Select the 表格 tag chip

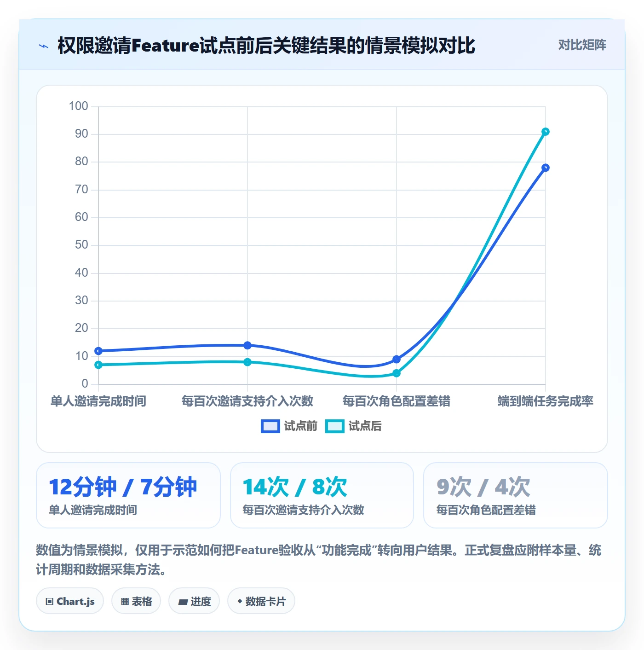pyautogui.click(x=136, y=601)
